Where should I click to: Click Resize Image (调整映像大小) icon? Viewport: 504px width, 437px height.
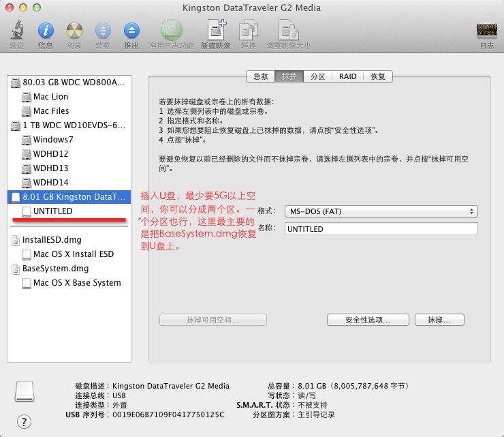(x=288, y=30)
